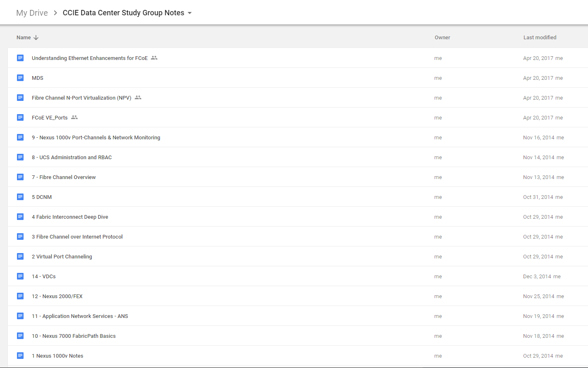Click the Nov 16, 2014 modified date
This screenshot has height=368, width=588.
click(x=539, y=138)
